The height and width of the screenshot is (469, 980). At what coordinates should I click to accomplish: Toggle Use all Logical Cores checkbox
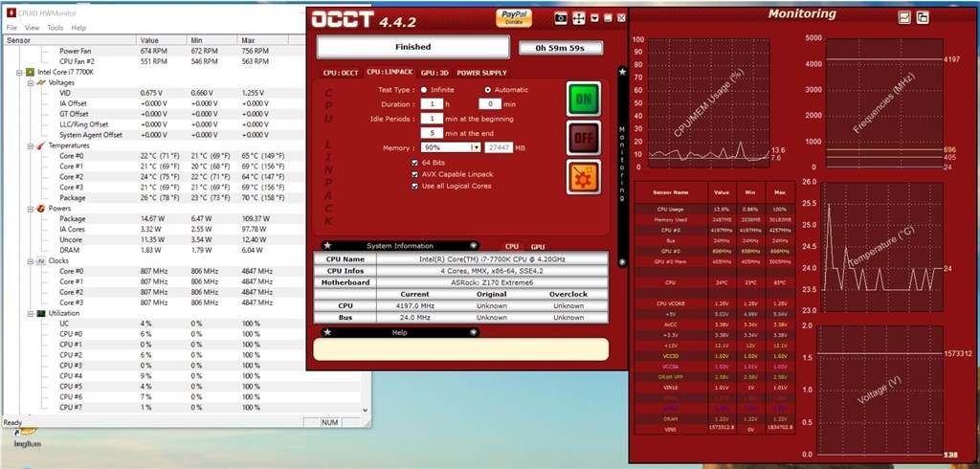[415, 186]
